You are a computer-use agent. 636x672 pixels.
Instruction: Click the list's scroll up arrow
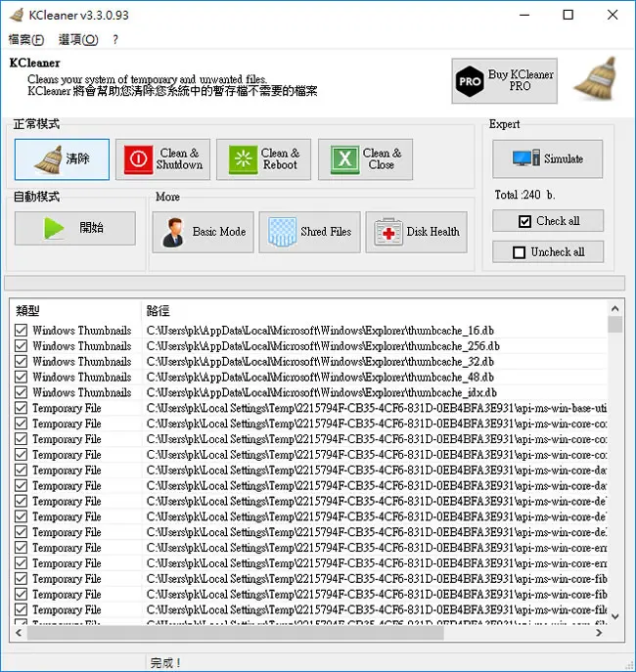click(x=615, y=308)
